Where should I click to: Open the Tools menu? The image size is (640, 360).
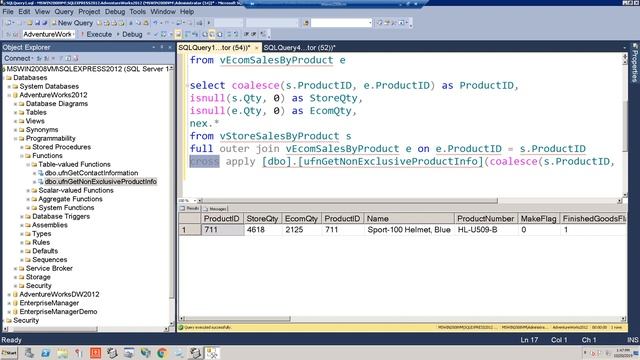coord(138,11)
